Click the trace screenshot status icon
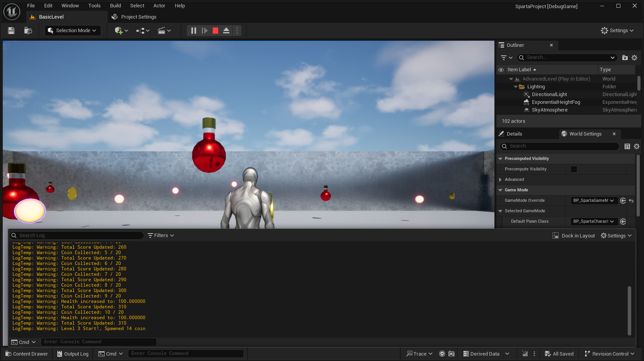644x361 pixels. [451, 354]
